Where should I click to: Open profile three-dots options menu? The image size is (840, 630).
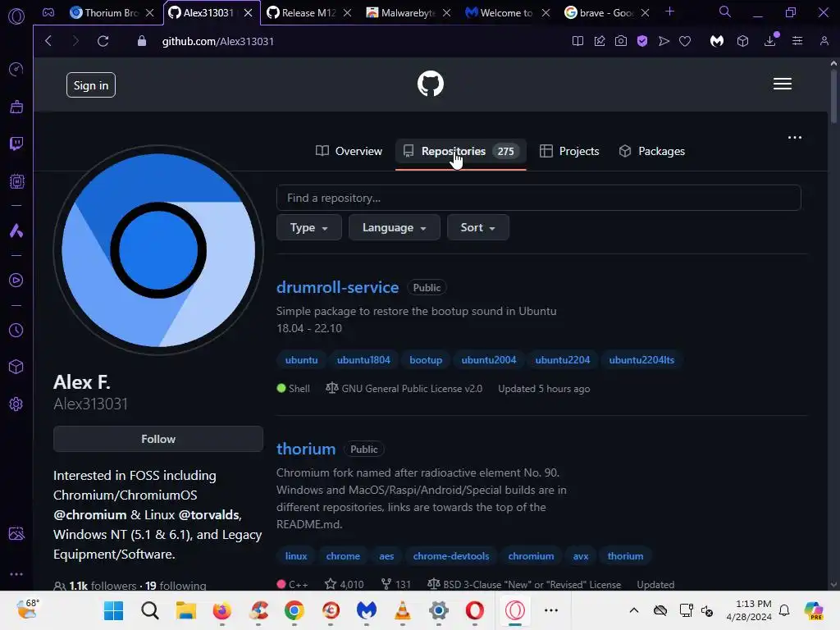[794, 138]
